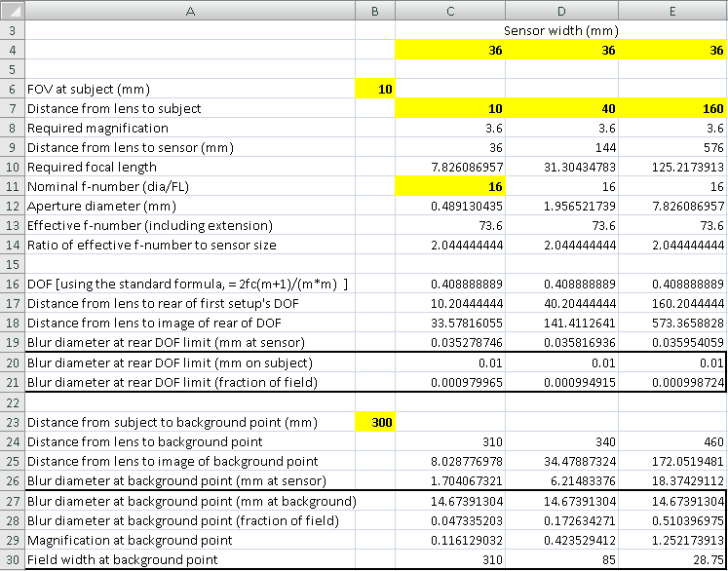The height and width of the screenshot is (571, 728).
Task: Select subject distance cell with value 160
Action: coord(672,108)
